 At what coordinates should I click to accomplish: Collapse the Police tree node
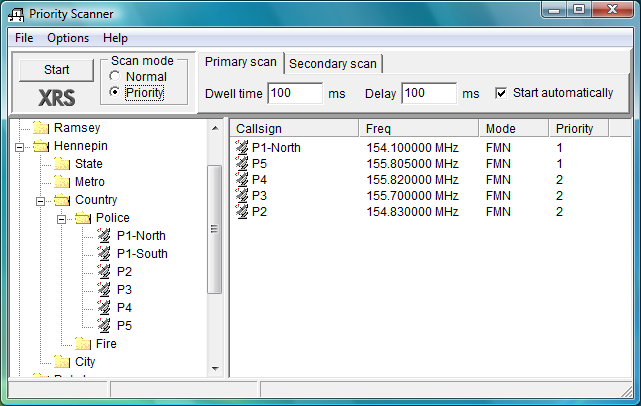tap(61, 219)
